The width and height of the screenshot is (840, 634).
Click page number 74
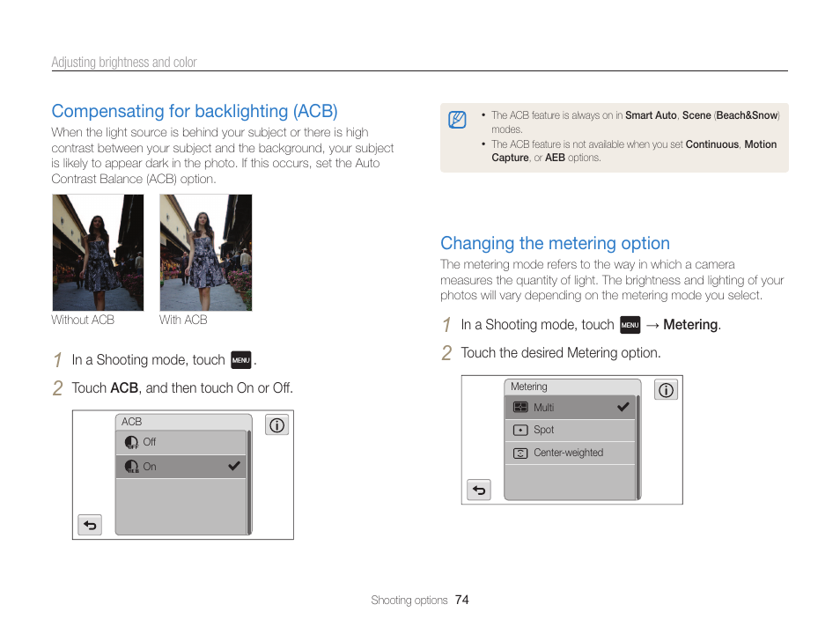[x=461, y=600]
